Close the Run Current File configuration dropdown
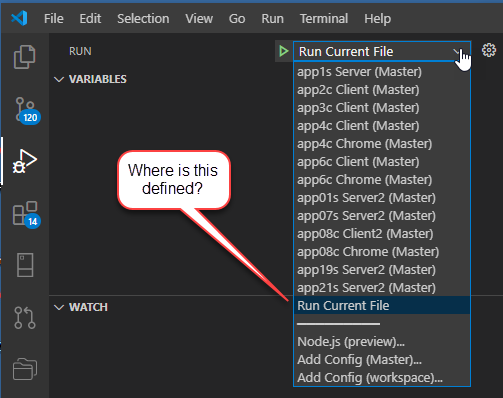This screenshot has width=503, height=398. (x=382, y=51)
